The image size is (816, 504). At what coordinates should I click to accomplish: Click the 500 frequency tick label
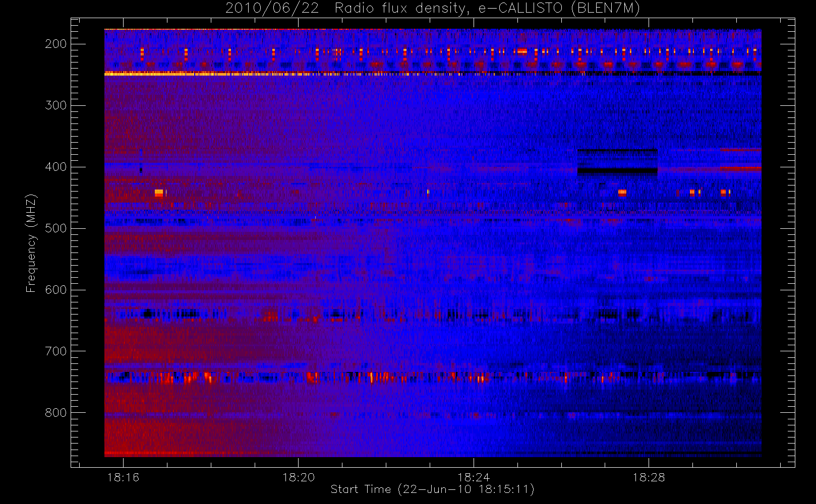click(x=56, y=228)
